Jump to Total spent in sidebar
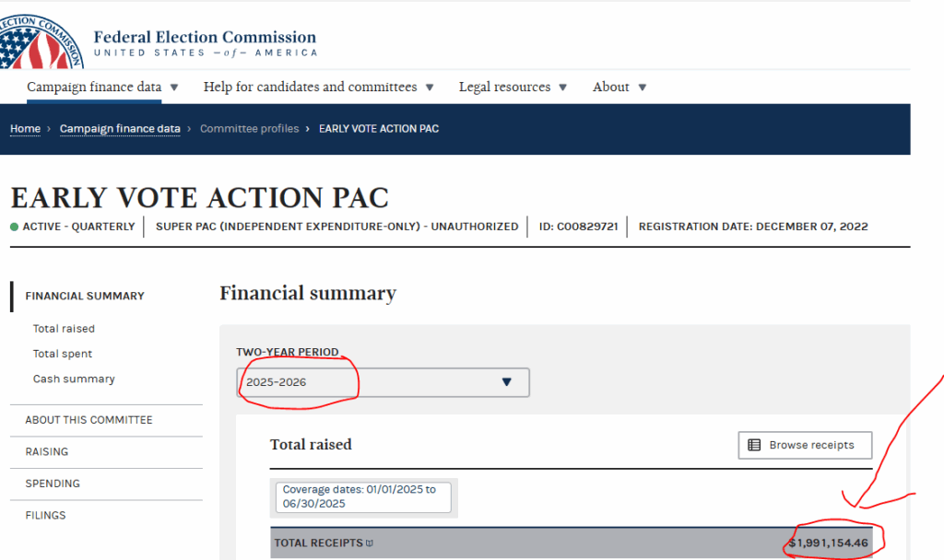The width and height of the screenshot is (944, 560). (x=63, y=354)
